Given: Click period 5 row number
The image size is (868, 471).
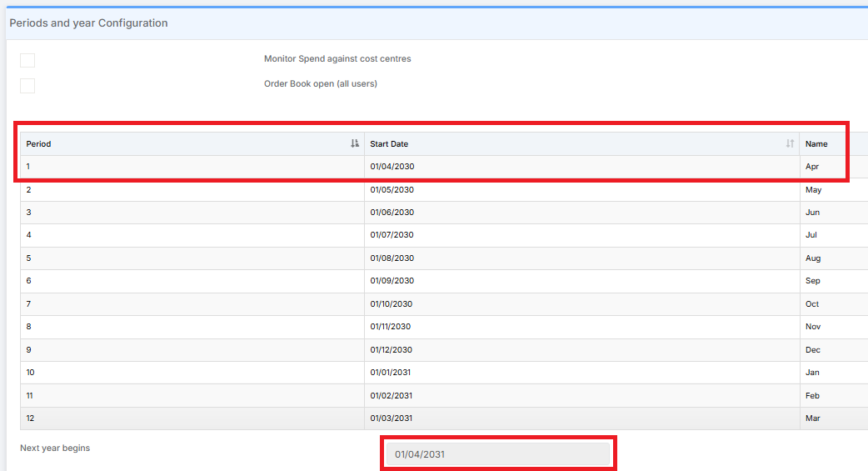Looking at the screenshot, I should [28, 258].
